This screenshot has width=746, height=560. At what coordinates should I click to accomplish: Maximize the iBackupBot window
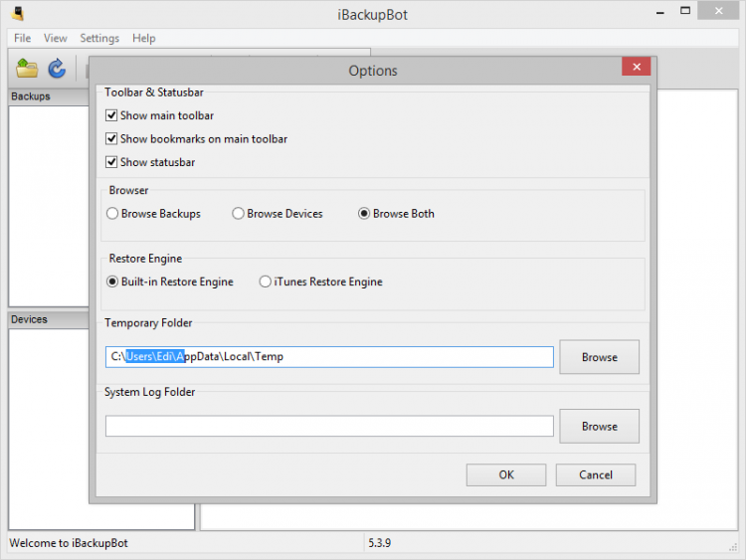(685, 11)
